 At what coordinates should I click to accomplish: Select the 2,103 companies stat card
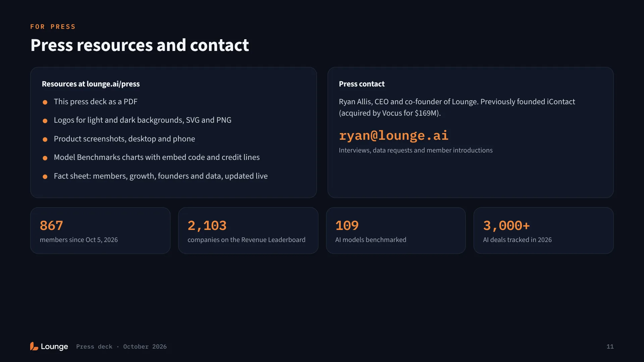(x=248, y=231)
